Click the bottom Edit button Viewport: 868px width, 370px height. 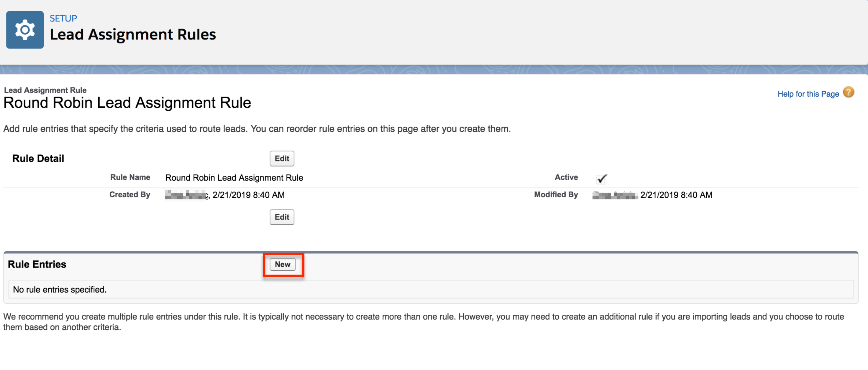tap(282, 217)
